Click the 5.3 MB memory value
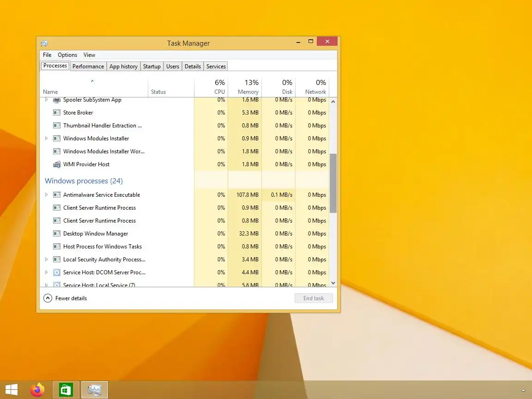 (250, 113)
